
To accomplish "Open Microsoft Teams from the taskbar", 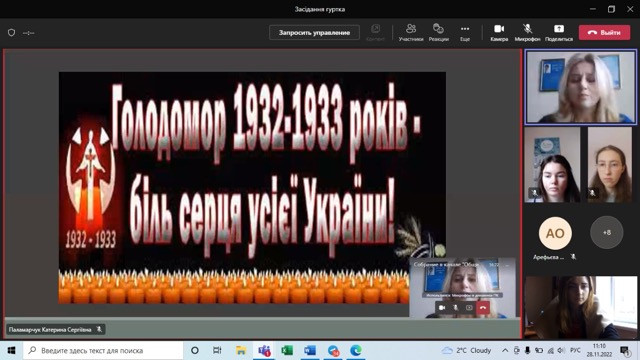I will coord(264,350).
